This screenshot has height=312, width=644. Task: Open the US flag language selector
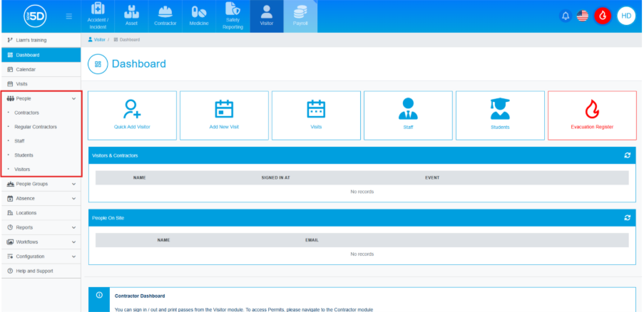583,16
